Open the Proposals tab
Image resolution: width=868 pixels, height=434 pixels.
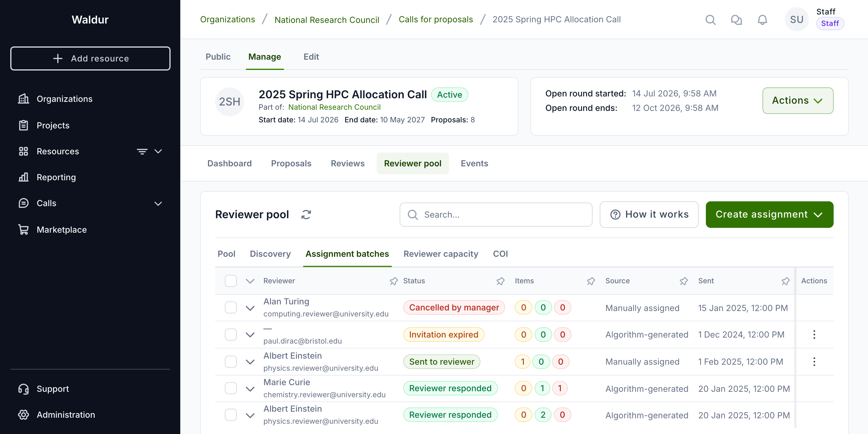[x=291, y=163]
